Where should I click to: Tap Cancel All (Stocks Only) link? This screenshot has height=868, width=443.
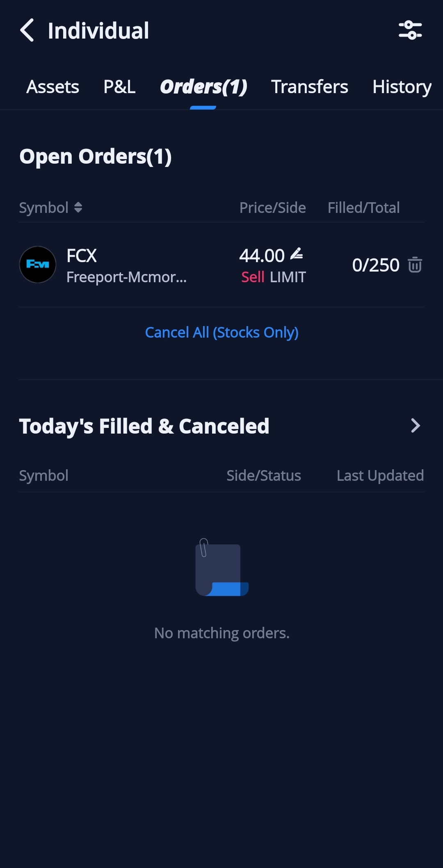(221, 332)
